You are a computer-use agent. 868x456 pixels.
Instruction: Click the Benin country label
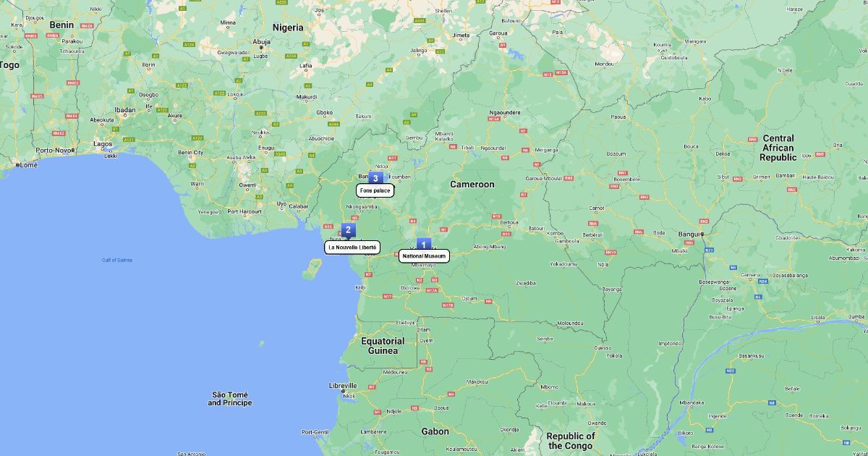61,25
